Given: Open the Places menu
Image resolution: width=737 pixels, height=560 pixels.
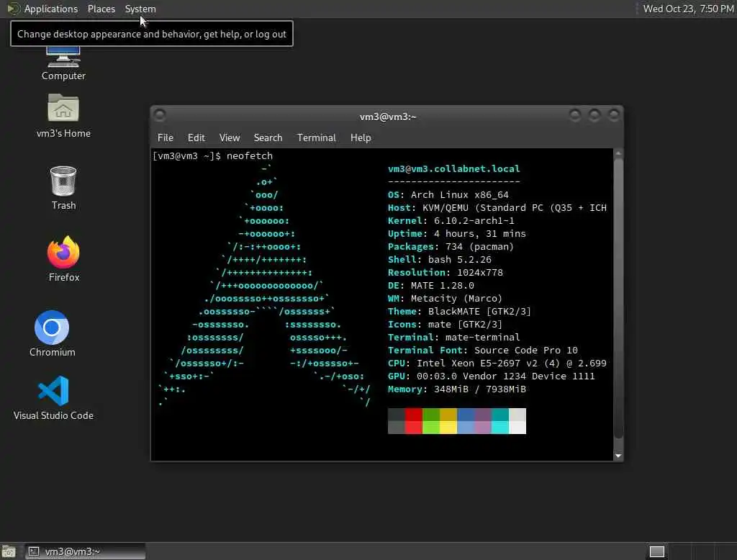Looking at the screenshot, I should click(x=101, y=9).
